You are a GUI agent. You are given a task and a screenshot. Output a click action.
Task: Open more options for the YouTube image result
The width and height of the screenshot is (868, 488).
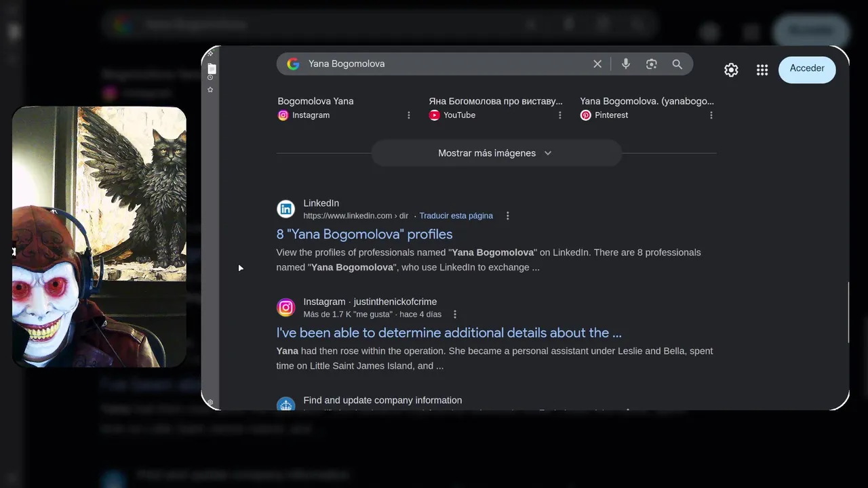coord(560,115)
